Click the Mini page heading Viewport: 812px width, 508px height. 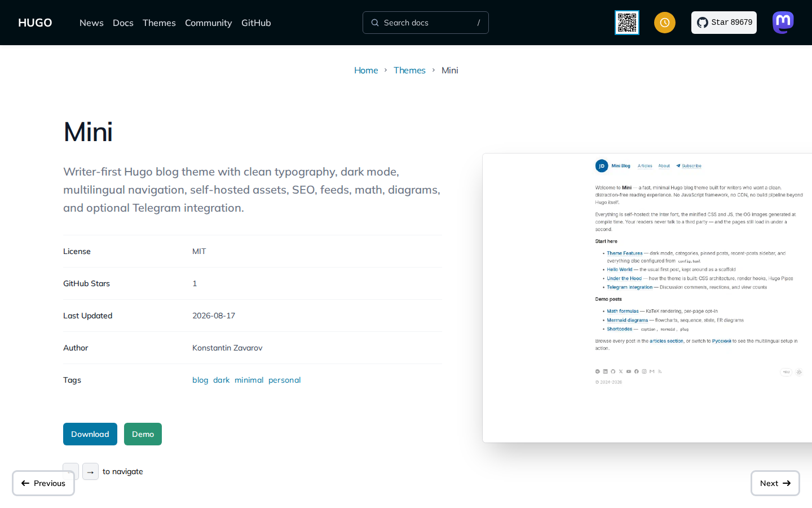pos(88,132)
